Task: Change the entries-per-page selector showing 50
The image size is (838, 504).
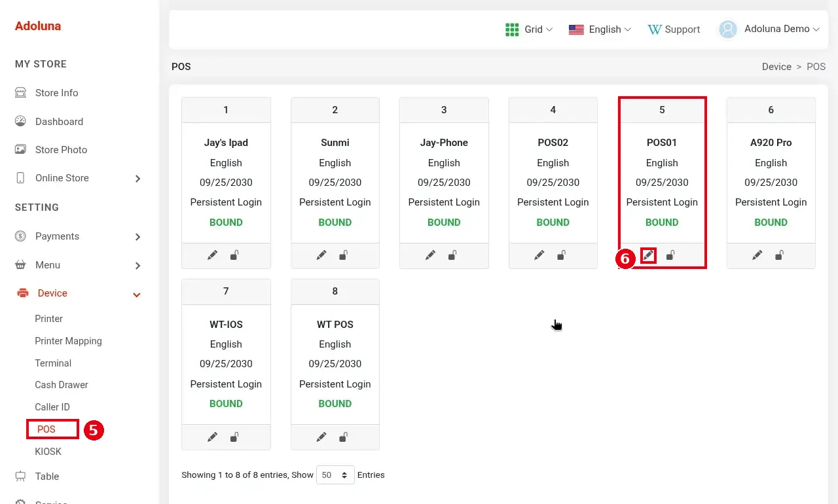Action: tap(335, 475)
